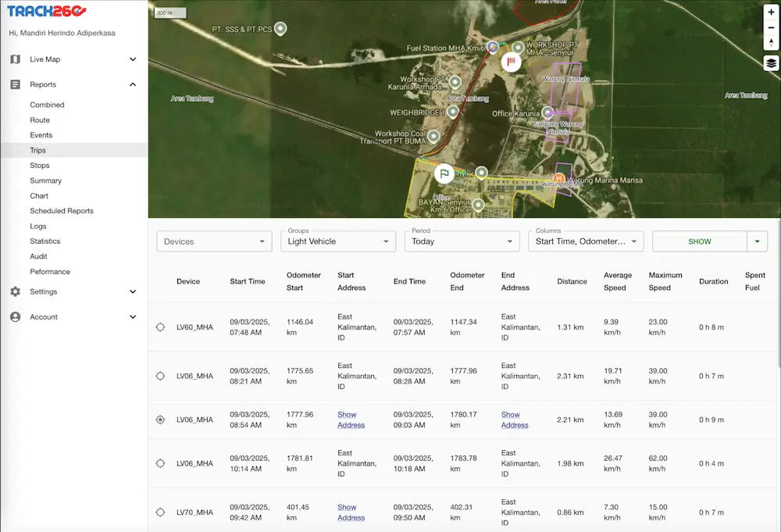The width and height of the screenshot is (781, 532).
Task: Open the Stops report in sidebar
Action: (40, 166)
